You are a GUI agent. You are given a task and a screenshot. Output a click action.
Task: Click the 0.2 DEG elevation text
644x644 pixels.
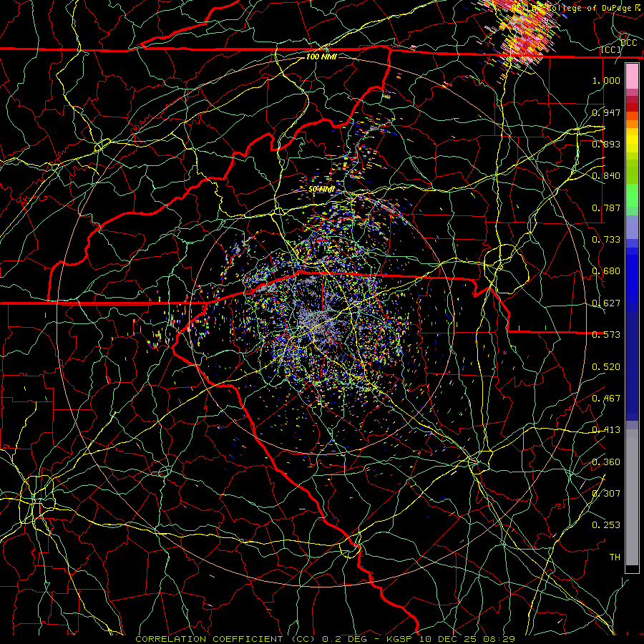(344, 639)
